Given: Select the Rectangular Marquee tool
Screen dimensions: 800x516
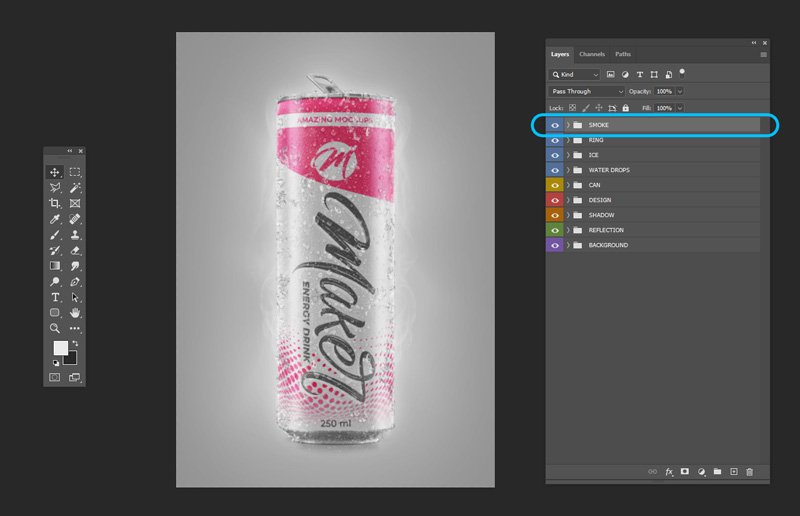Looking at the screenshot, I should coord(75,172).
